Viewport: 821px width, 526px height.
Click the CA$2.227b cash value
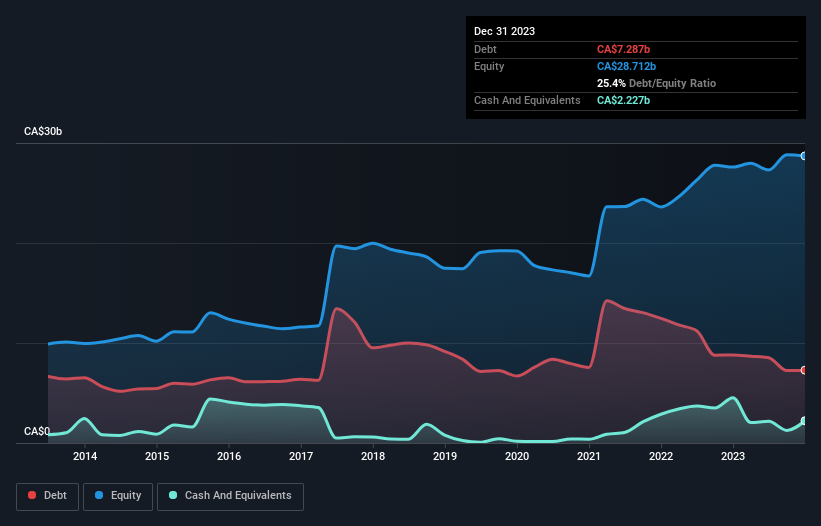[623, 100]
